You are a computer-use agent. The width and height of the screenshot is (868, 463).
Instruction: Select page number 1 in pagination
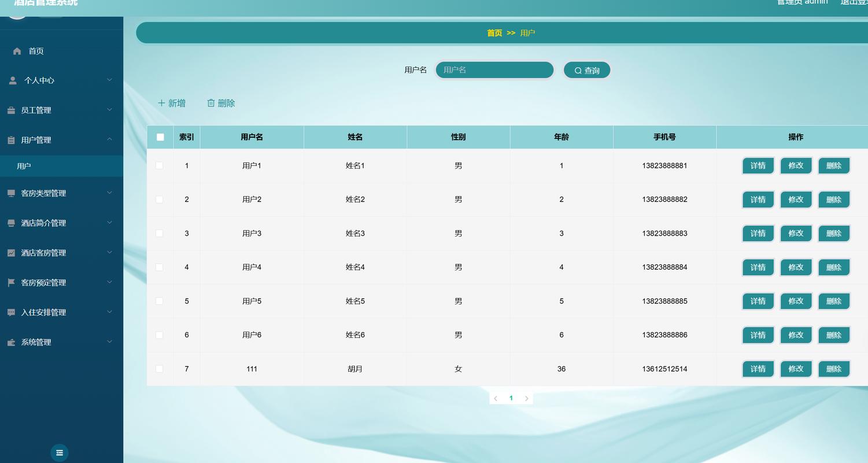(511, 398)
